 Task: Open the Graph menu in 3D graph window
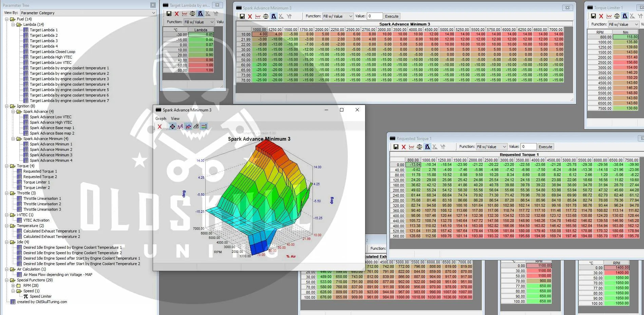160,119
